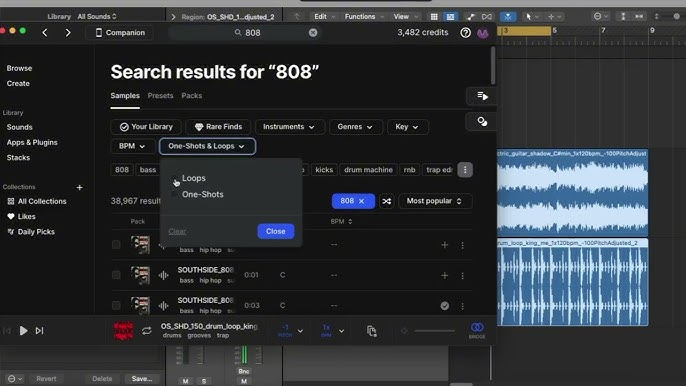This screenshot has height=386, width=686.
Task: Check the One-Shots filter option
Action: [175, 194]
